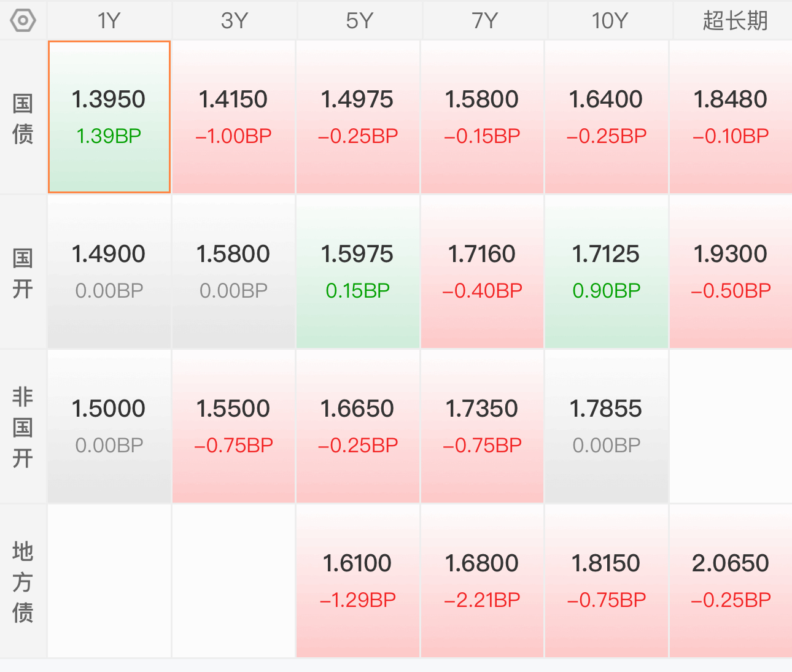Select the 国开 row label

23,272
